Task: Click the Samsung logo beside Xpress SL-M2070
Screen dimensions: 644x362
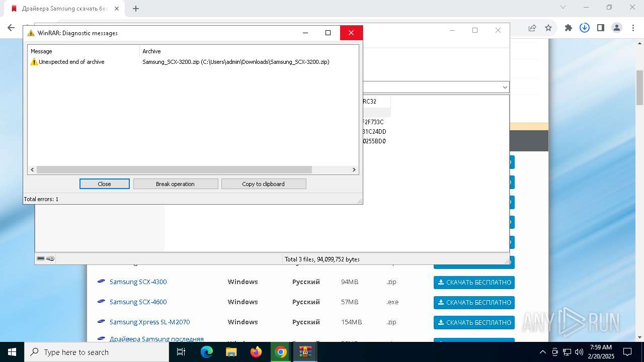Action: click(x=101, y=322)
